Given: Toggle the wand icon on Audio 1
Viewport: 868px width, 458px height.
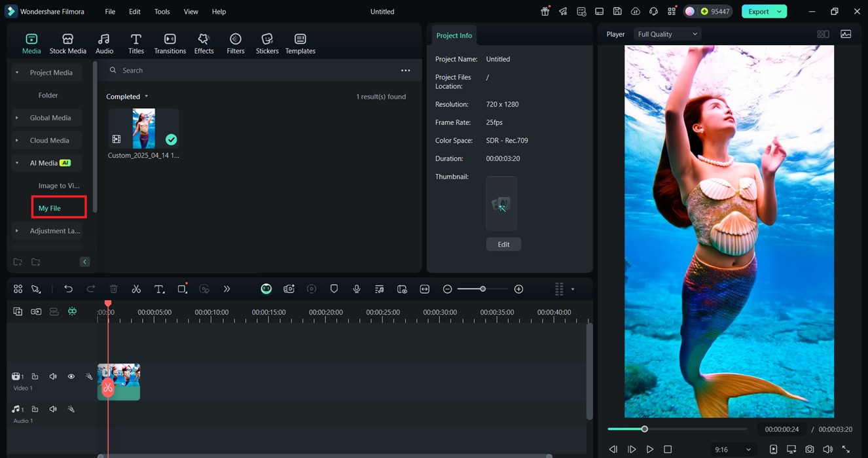Looking at the screenshot, I should click(71, 409).
